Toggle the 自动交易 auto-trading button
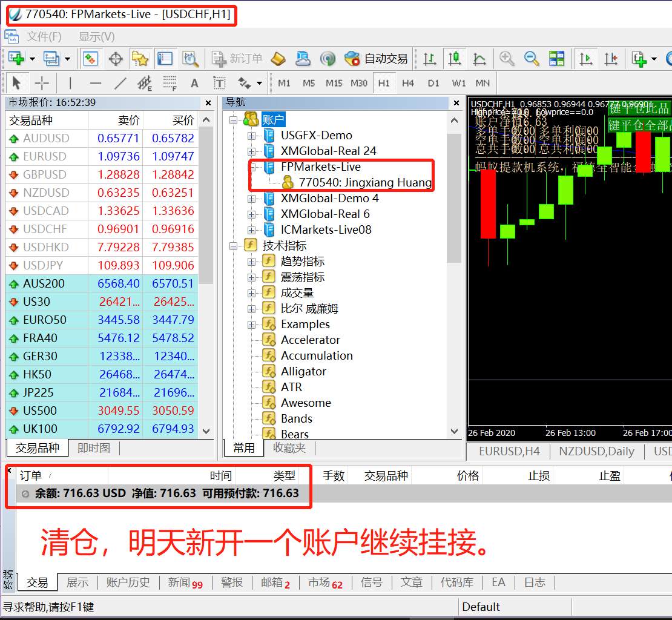 coord(377,58)
